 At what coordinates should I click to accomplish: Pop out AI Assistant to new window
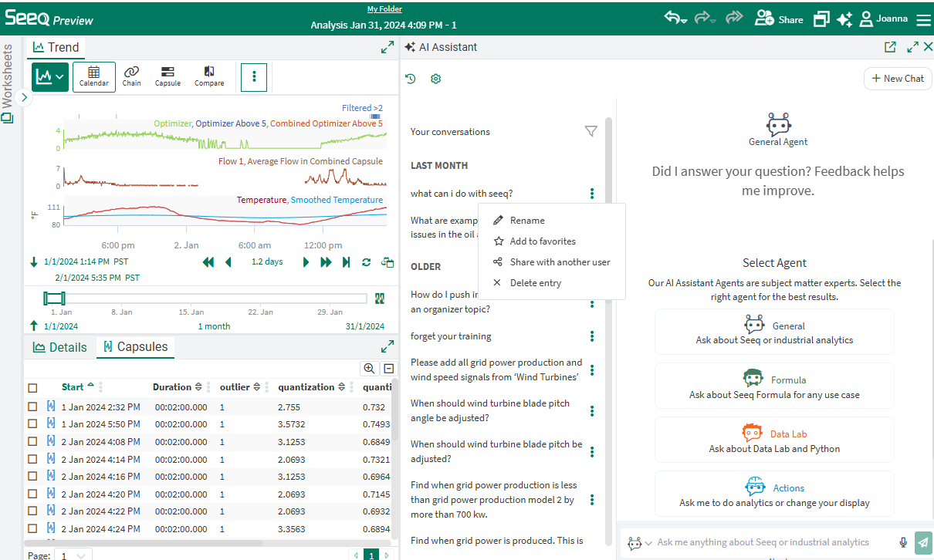[x=890, y=47]
